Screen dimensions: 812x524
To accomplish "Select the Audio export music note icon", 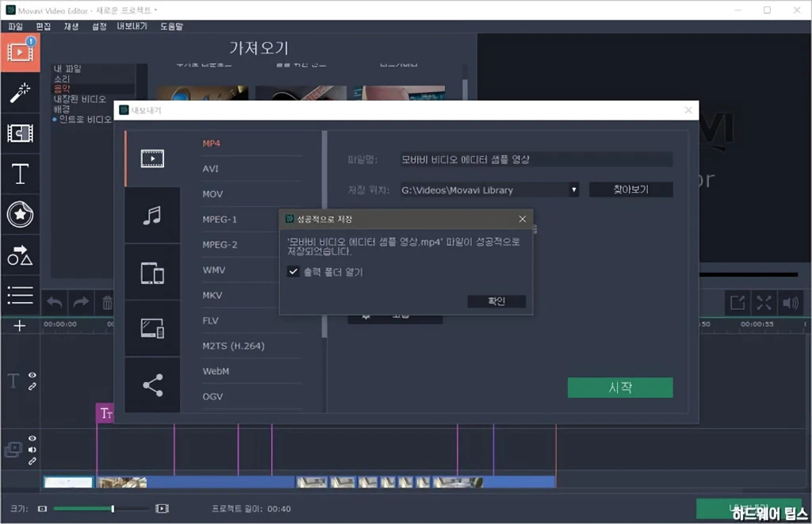I will [152, 216].
